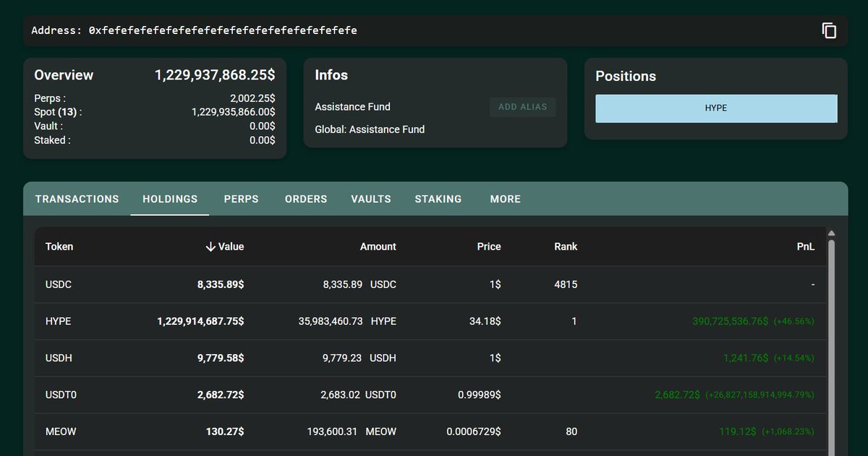Image resolution: width=868 pixels, height=456 pixels.
Task: Select the HYPE position bar
Action: (716, 108)
